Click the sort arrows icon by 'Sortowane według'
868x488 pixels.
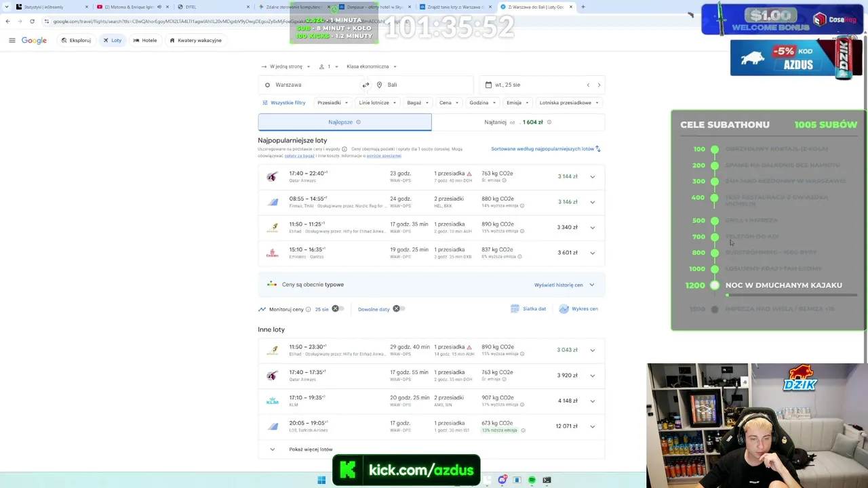click(x=598, y=148)
